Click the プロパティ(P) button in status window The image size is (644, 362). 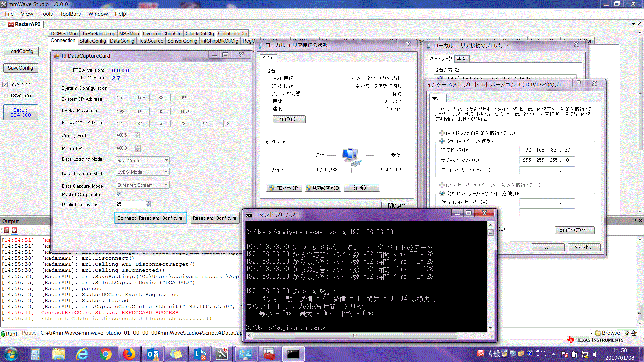click(x=284, y=188)
